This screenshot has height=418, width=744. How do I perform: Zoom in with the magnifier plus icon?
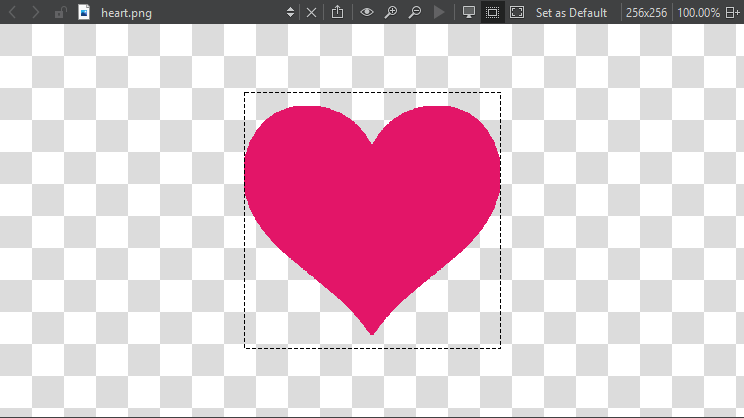(x=391, y=12)
